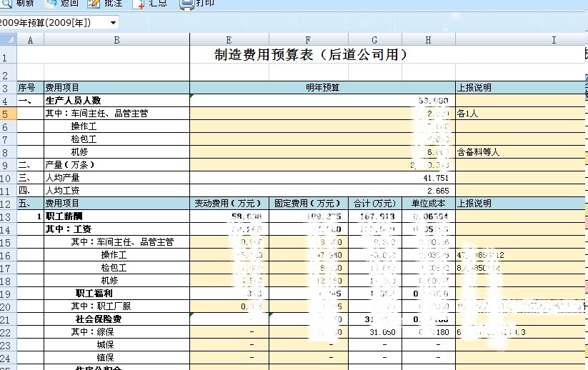Click the value 41.751
The width and height of the screenshot is (588, 370).
tap(436, 178)
